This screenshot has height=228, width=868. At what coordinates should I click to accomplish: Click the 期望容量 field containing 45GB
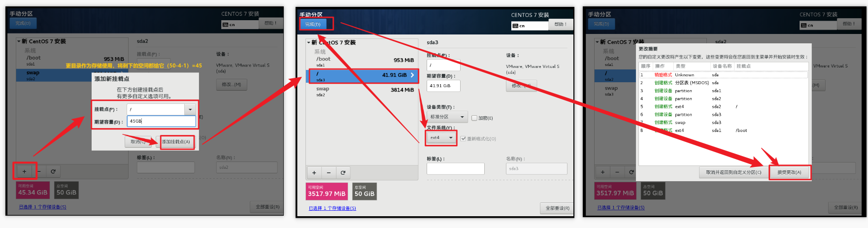(x=161, y=121)
